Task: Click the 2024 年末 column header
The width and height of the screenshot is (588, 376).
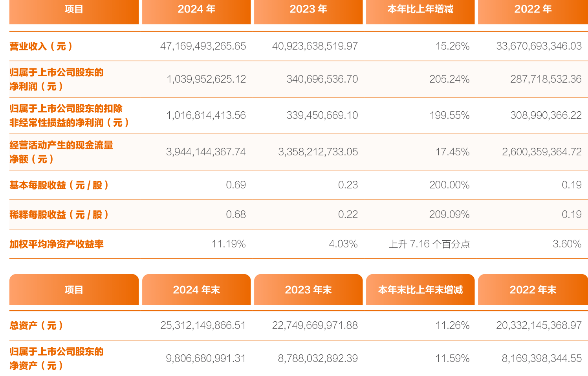Action: (196, 289)
